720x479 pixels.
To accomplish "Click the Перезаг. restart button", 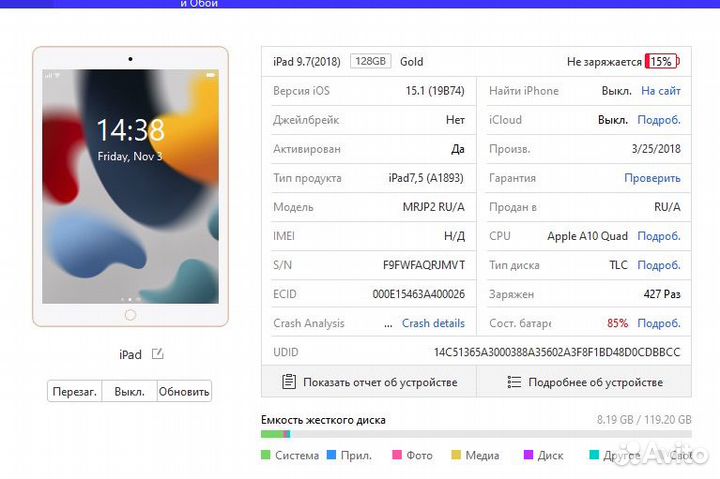I will pyautogui.click(x=74, y=391).
